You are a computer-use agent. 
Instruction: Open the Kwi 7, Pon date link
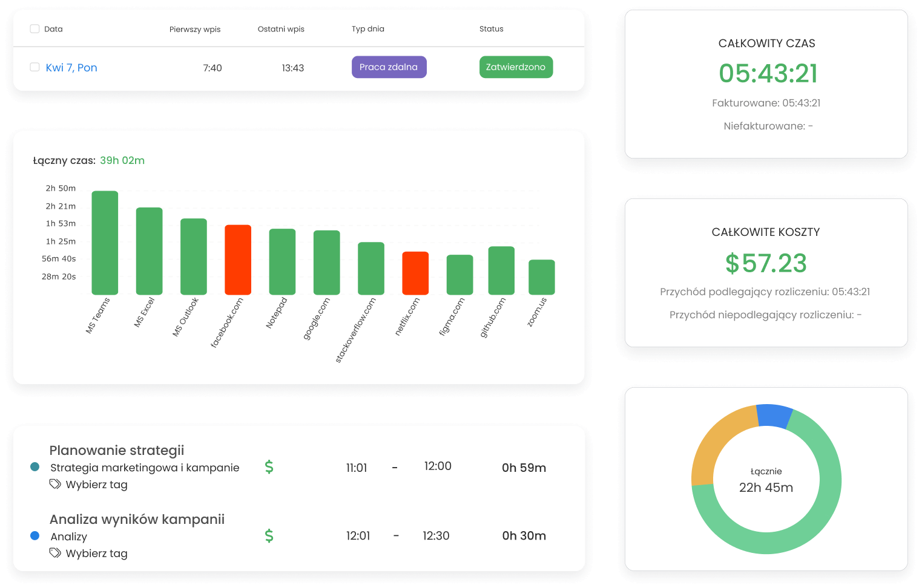71,68
